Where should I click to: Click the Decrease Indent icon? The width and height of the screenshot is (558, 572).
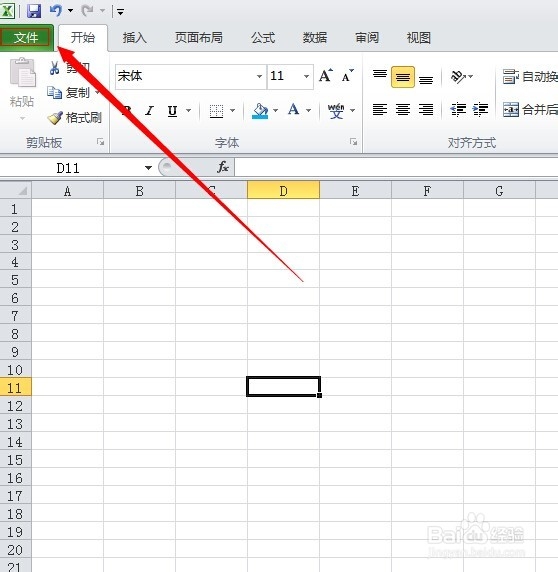click(x=458, y=109)
